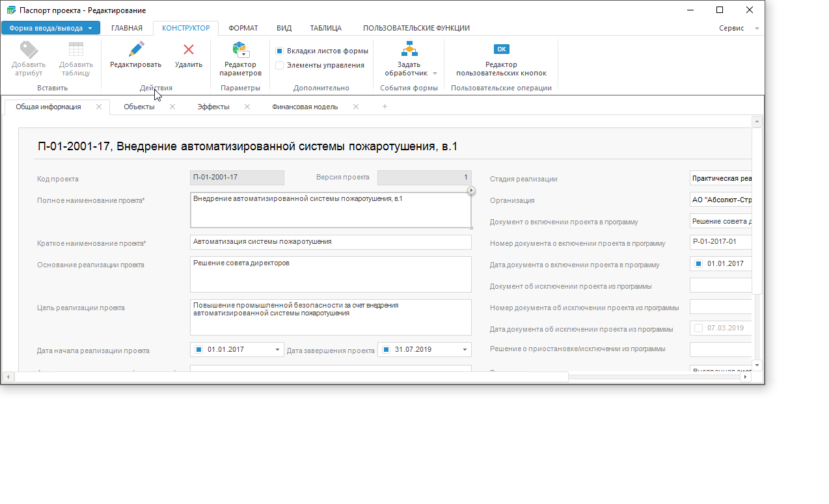
Task: Enable Элементы управления checkbox
Action: click(279, 65)
